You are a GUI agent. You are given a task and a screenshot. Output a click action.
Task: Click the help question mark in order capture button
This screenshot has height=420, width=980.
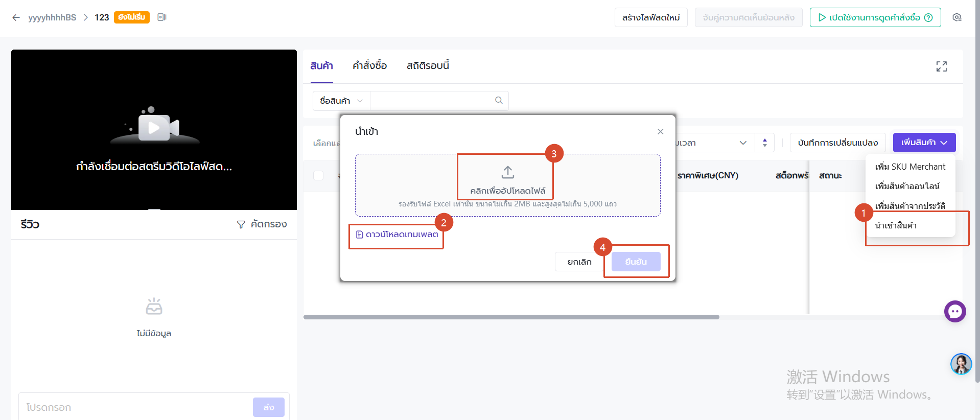928,17
